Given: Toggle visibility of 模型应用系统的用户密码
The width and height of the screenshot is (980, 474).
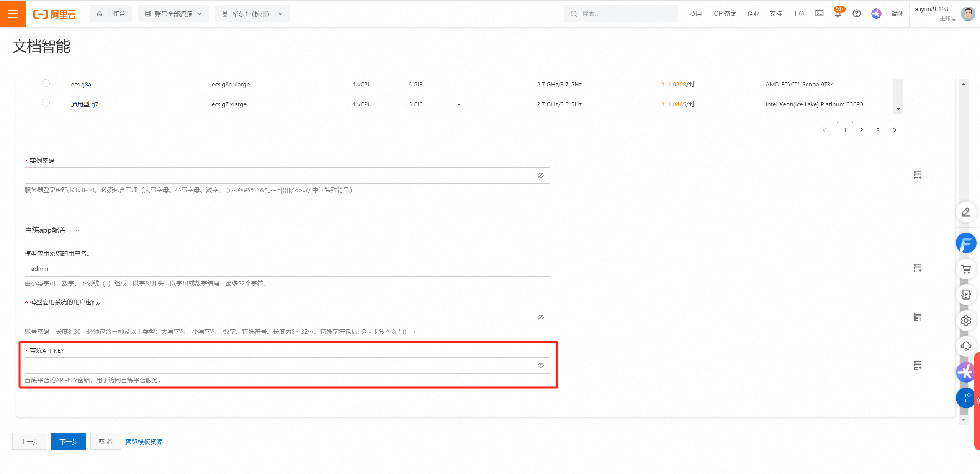Looking at the screenshot, I should [541, 317].
